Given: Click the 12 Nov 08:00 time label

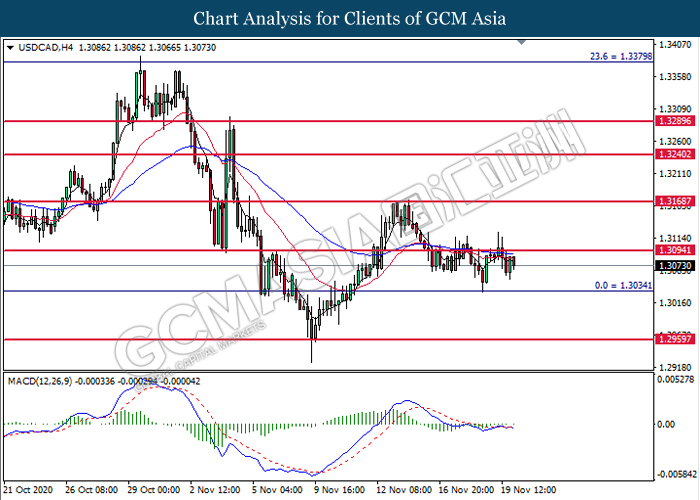Looking at the screenshot, I should pos(404,490).
